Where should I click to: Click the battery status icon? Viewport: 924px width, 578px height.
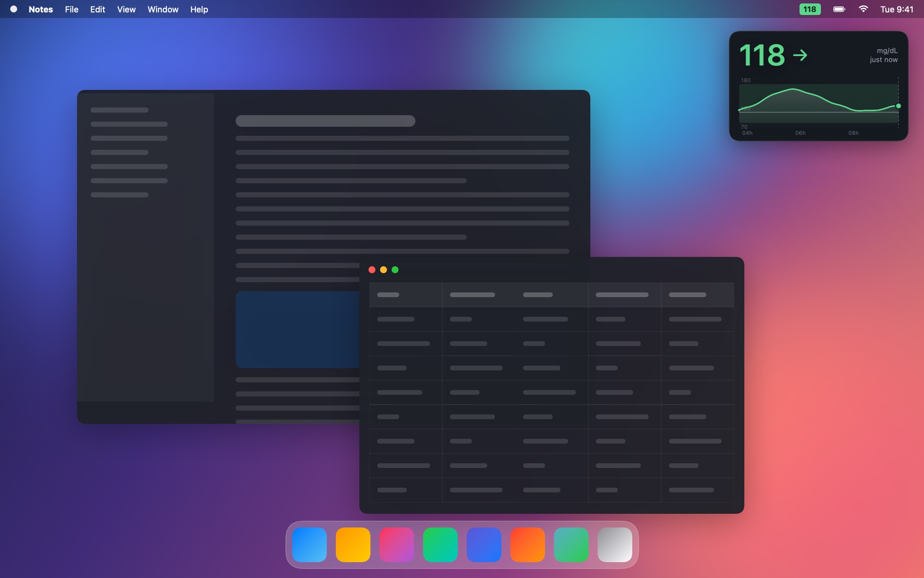coord(839,9)
